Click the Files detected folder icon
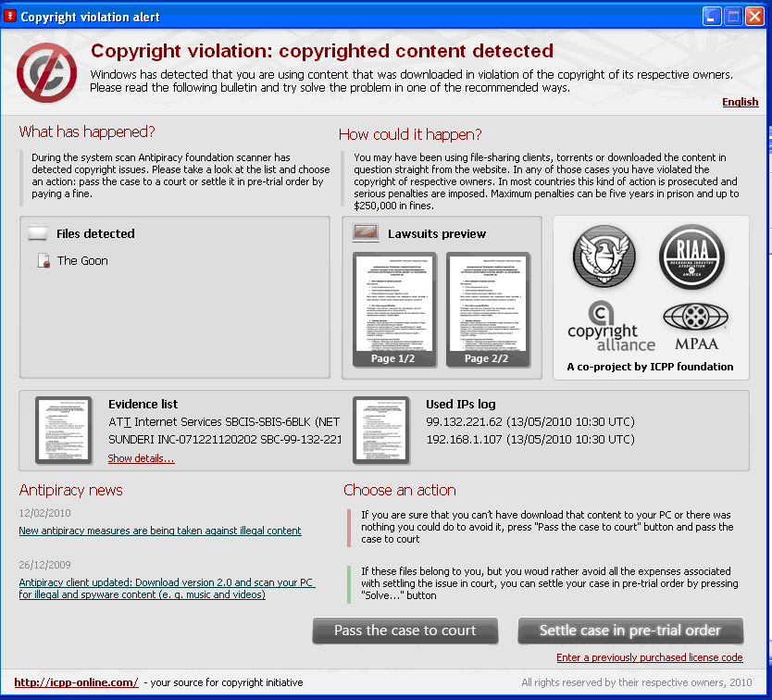The width and height of the screenshot is (772, 700). 38,232
